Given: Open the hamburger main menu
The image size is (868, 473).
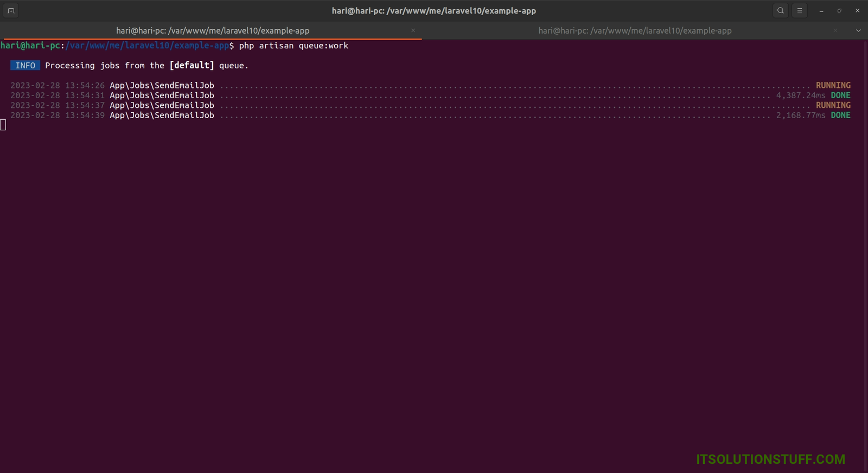Looking at the screenshot, I should [x=800, y=10].
